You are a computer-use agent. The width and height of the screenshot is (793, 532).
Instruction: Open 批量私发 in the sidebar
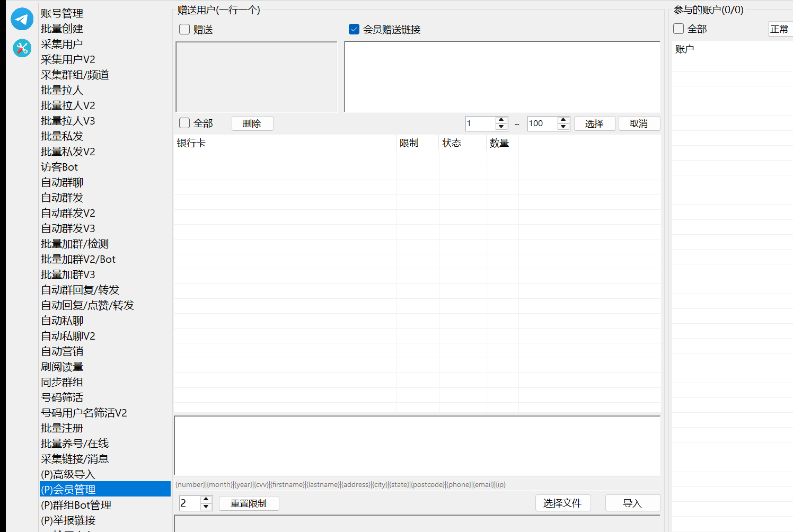pyautogui.click(x=62, y=136)
